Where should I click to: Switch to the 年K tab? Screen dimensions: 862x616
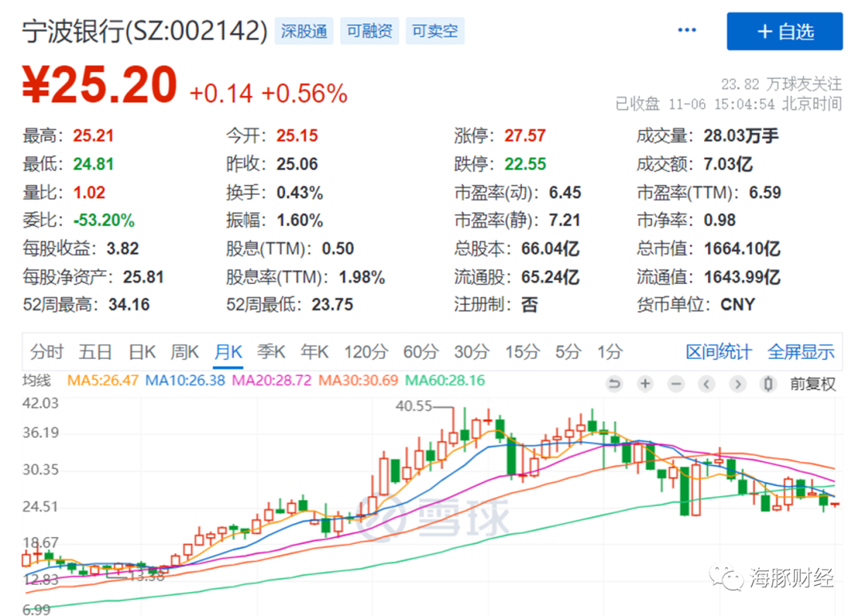click(x=314, y=352)
